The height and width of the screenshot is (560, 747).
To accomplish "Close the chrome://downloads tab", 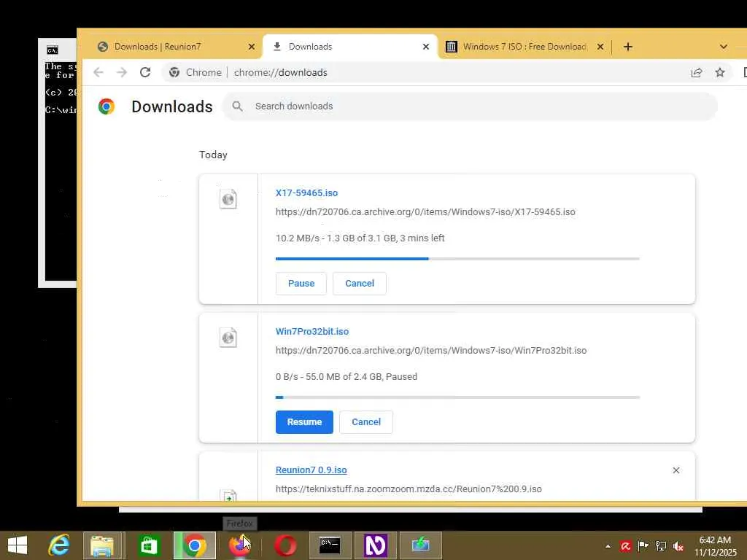I will point(426,47).
